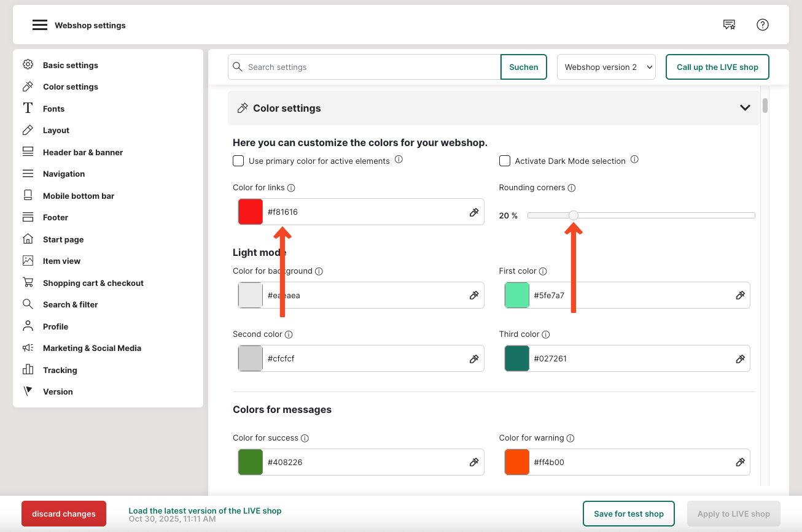Viewport: 802px width, 532px height.
Task: Click the info icon next to Color for warning
Action: [x=570, y=438]
